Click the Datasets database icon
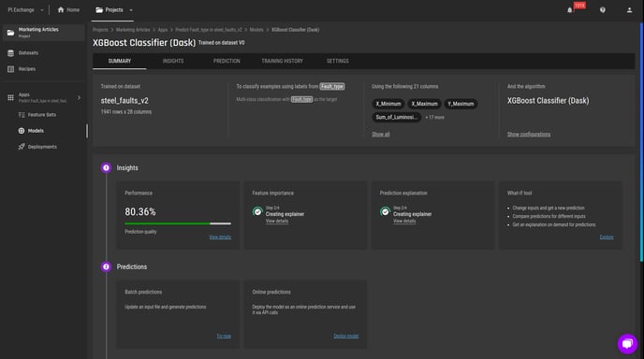 [10, 53]
